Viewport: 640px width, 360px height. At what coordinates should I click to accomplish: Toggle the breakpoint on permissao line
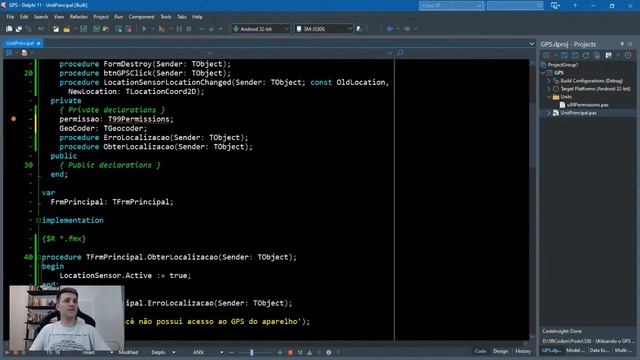(x=13, y=119)
